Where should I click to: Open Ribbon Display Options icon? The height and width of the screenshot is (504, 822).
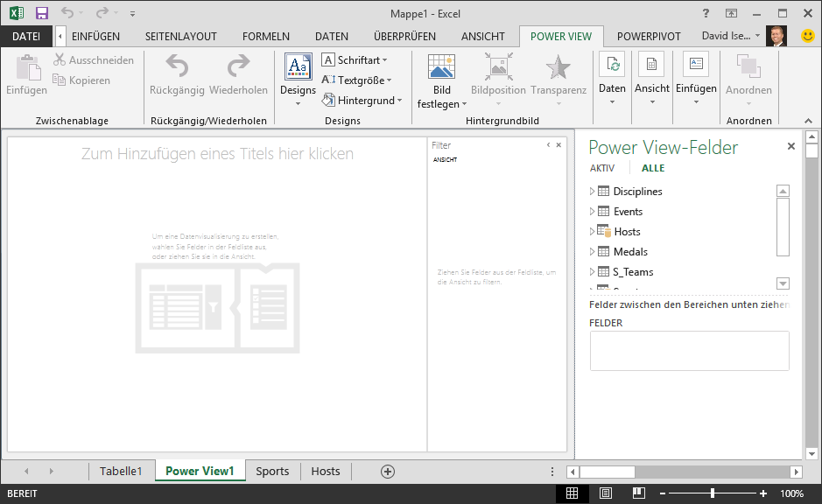pyautogui.click(x=731, y=14)
